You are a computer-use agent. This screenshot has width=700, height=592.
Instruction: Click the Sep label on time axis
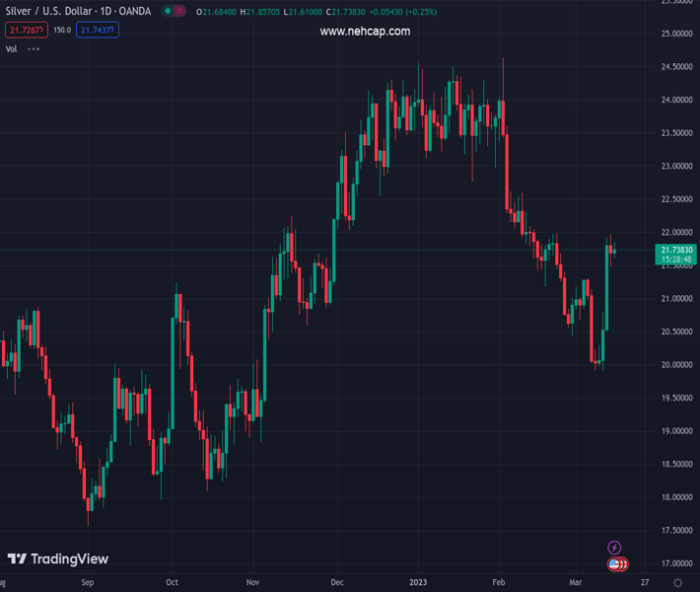click(89, 584)
